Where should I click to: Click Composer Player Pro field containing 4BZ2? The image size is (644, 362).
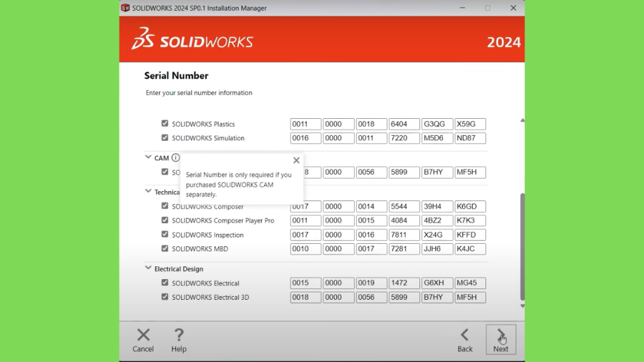click(437, 221)
